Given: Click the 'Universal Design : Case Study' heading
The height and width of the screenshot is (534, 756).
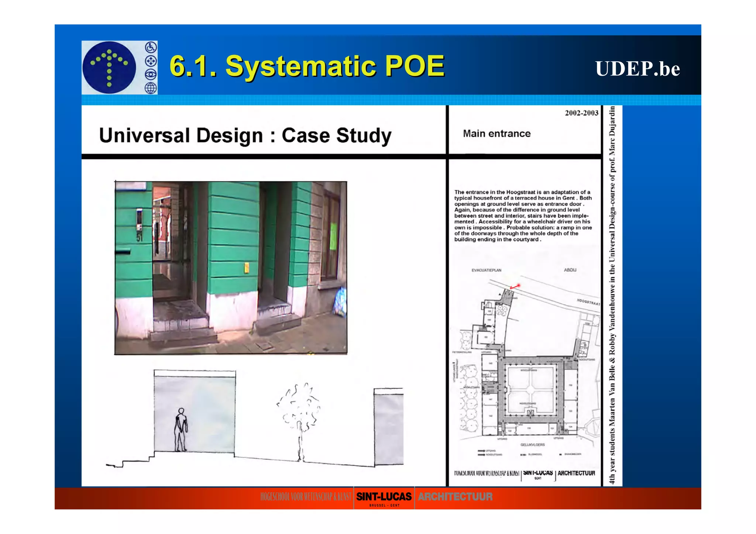Looking at the screenshot, I should click(x=245, y=135).
